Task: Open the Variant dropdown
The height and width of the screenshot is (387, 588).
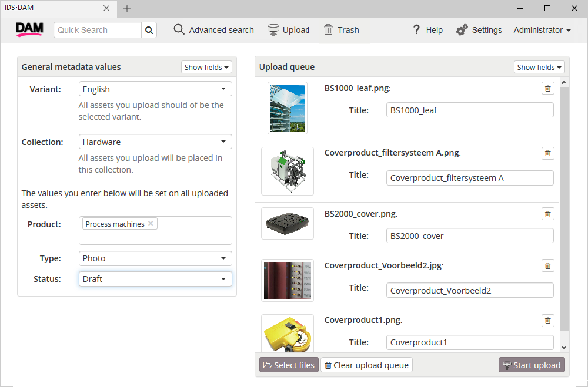Action: 155,89
